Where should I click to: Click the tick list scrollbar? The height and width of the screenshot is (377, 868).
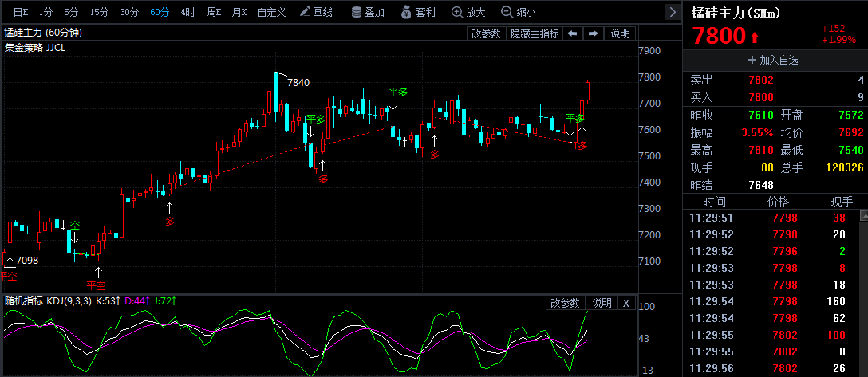click(863, 293)
